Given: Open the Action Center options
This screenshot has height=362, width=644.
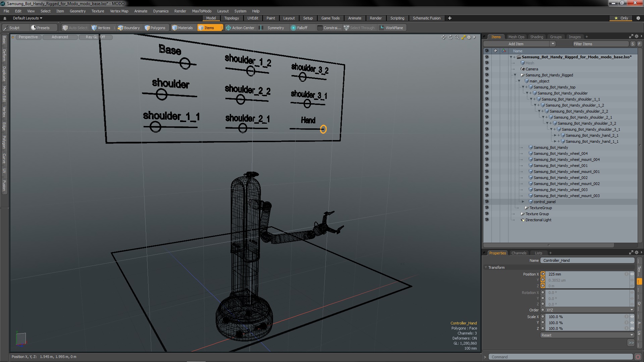Looking at the screenshot, I should pos(240,28).
